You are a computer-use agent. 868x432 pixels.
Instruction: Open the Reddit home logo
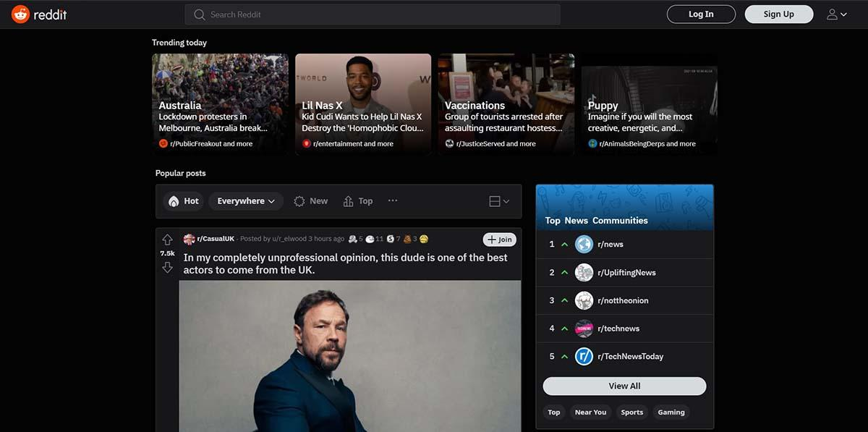click(x=39, y=14)
